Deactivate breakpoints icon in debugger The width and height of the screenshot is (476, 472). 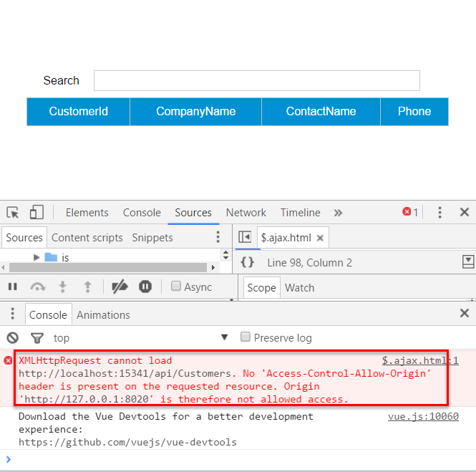(x=120, y=287)
